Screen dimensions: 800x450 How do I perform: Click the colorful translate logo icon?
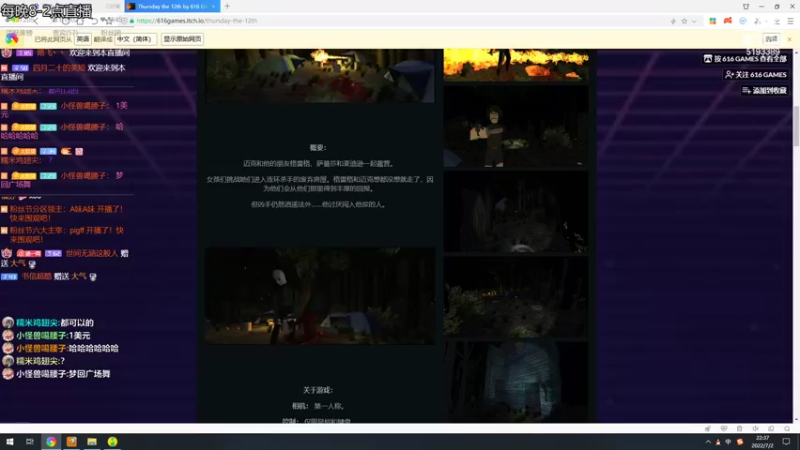click(12, 39)
